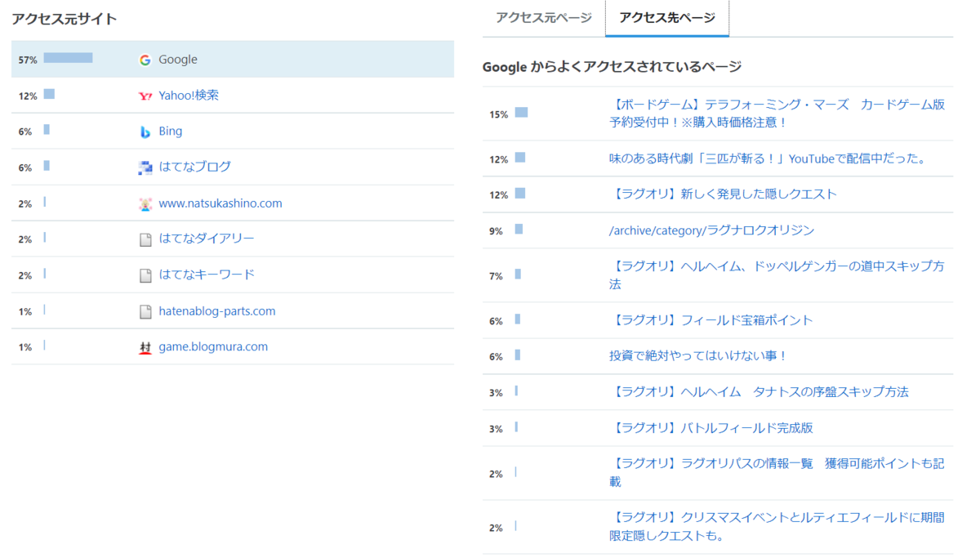Click the はてなブログ favicon icon
The image size is (980, 558).
[145, 167]
